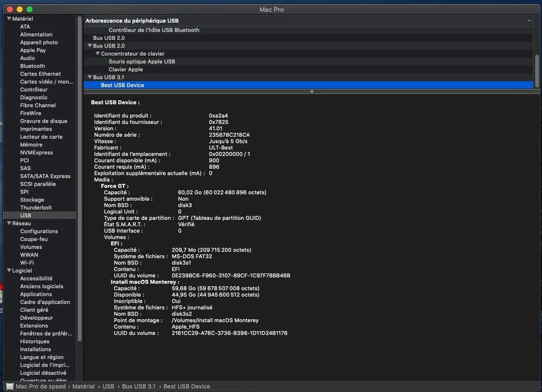The height and width of the screenshot is (392, 542).
Task: Select Accessibilité in the sidebar
Action: (x=36, y=279)
